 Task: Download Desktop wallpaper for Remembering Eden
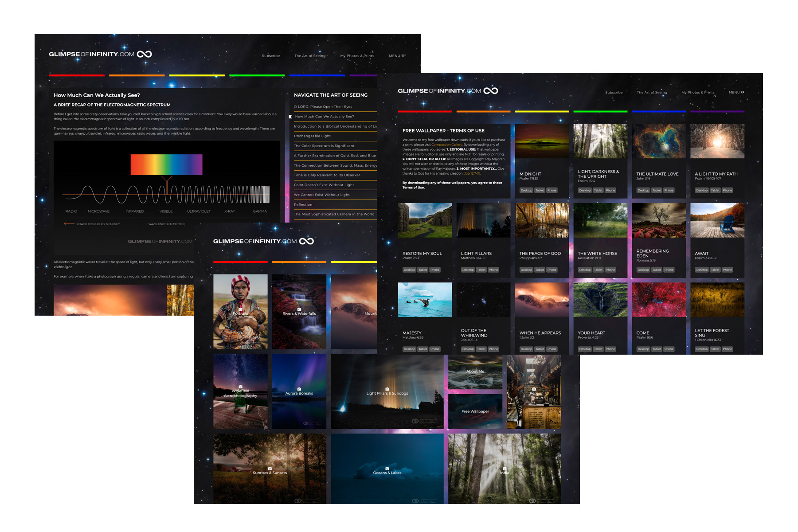643,270
